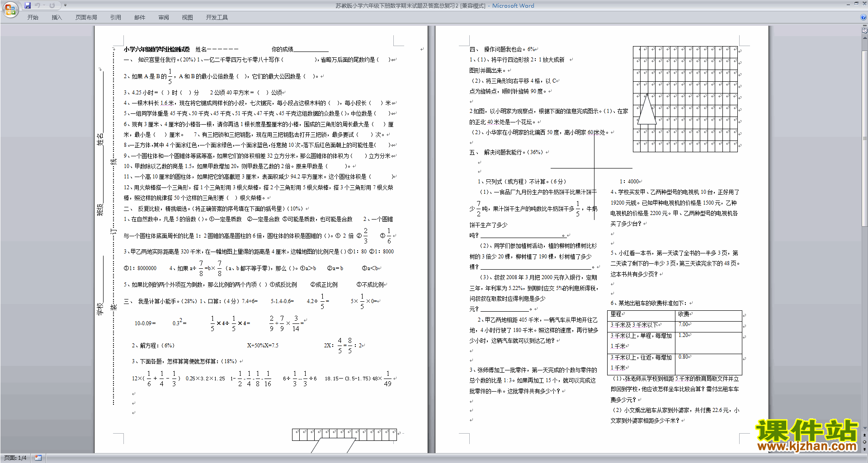Customize Quick Access Toolbar dropdown
The width and height of the screenshot is (868, 463).
65,5
